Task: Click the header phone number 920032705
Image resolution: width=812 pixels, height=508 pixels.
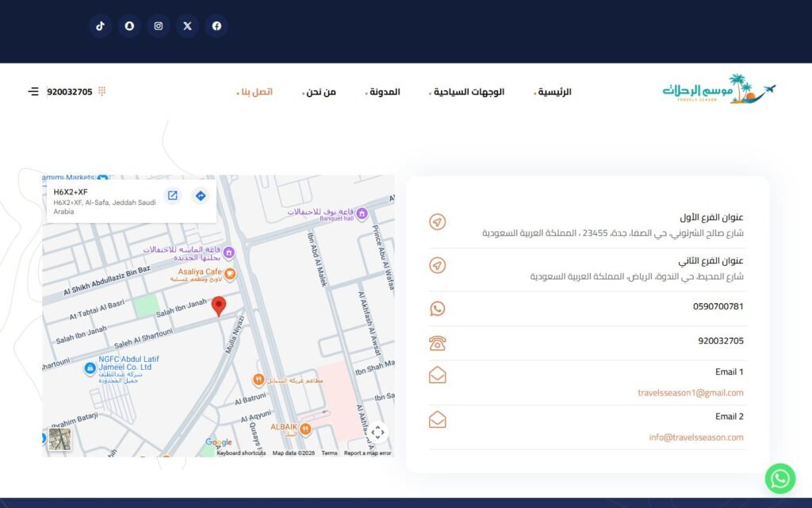Action: (70, 92)
